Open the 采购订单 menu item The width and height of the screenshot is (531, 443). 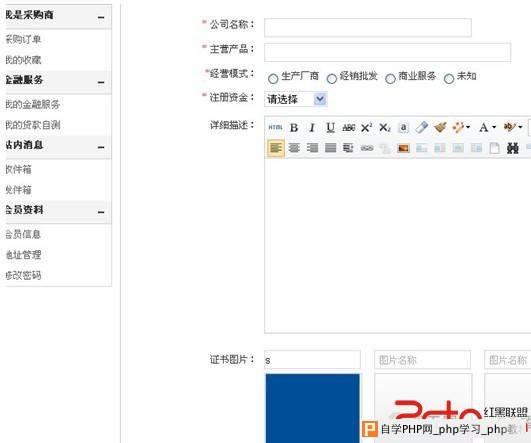click(x=23, y=39)
